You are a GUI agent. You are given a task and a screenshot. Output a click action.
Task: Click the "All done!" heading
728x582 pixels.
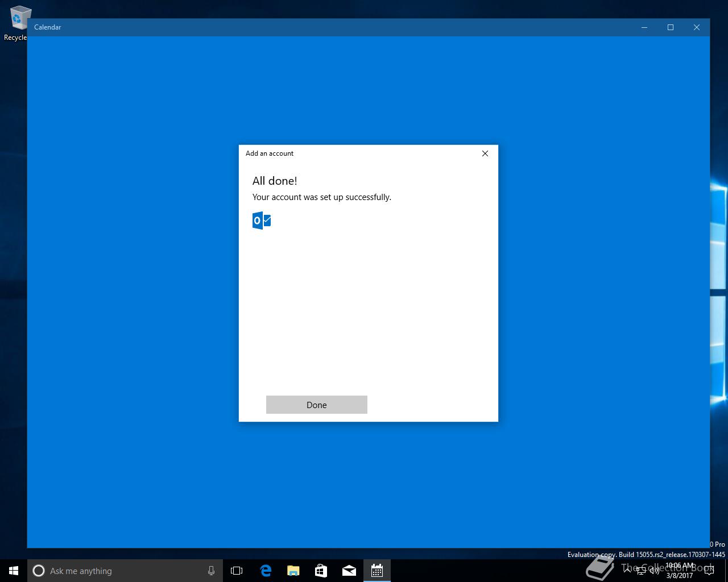275,181
